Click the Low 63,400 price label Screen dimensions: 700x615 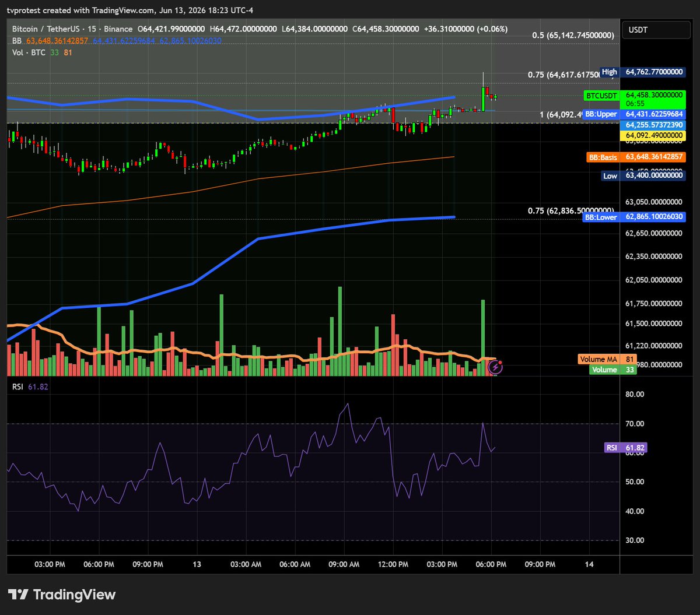click(643, 175)
